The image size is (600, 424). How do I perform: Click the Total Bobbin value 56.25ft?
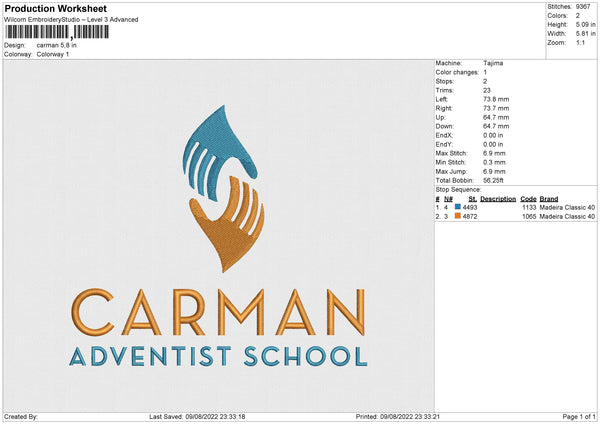click(x=493, y=180)
